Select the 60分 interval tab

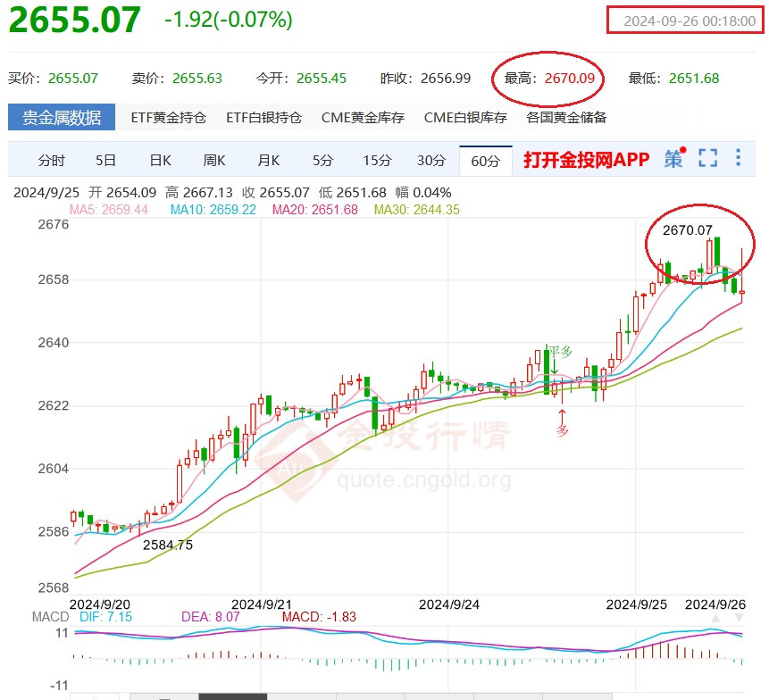coord(486,161)
